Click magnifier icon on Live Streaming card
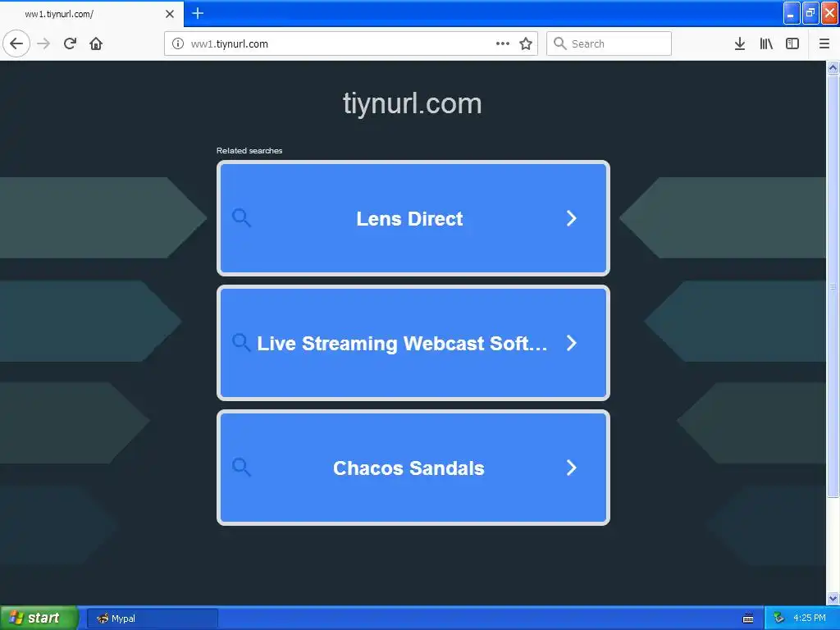 pos(241,342)
